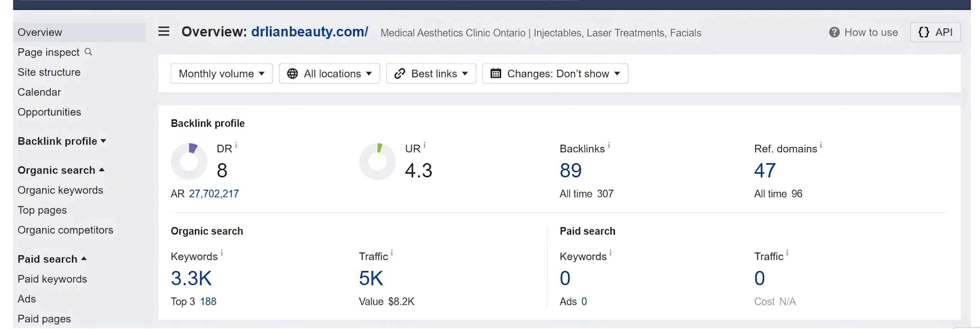Click the magnifier icon next to Page inspect
980x329 pixels.
point(88,52)
